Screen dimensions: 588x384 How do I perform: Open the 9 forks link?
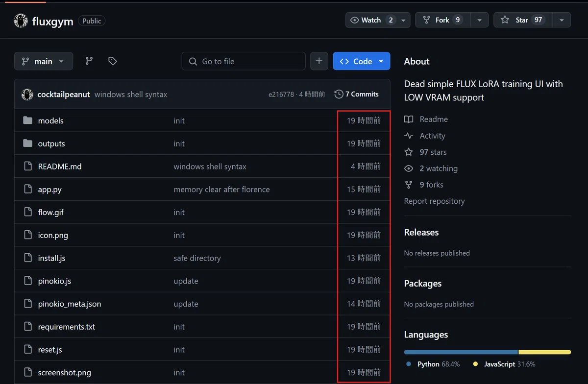click(432, 185)
